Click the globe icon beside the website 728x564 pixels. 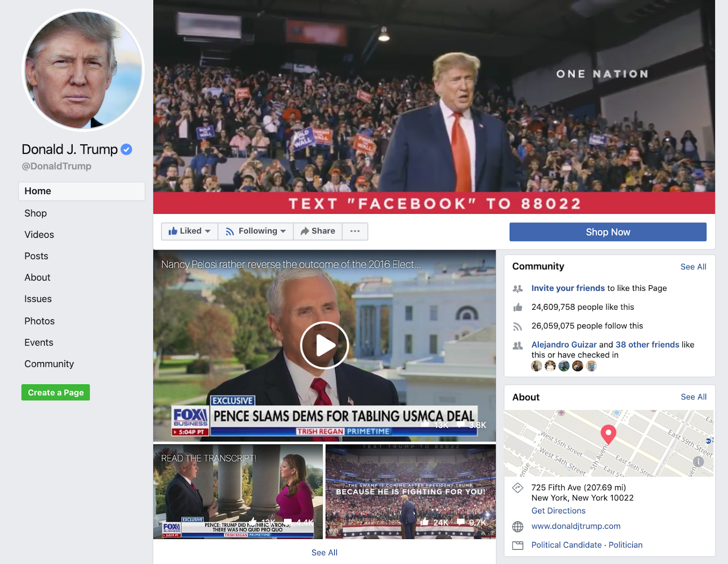pyautogui.click(x=518, y=527)
